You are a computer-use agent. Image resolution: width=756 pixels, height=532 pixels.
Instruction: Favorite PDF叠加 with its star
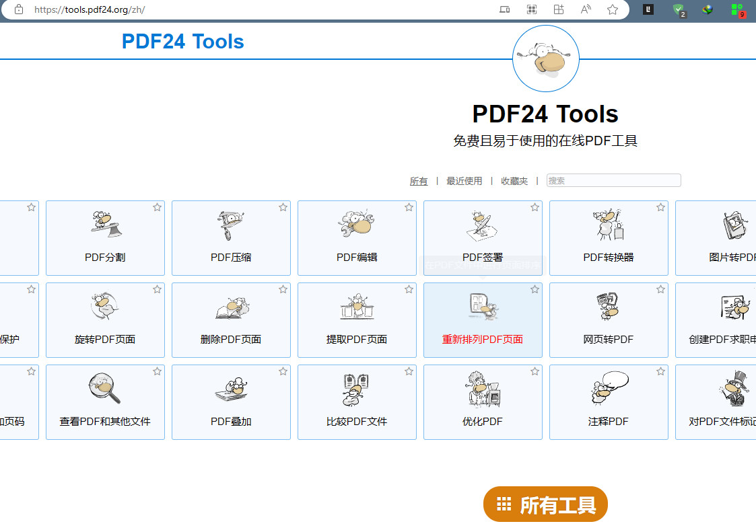click(283, 371)
